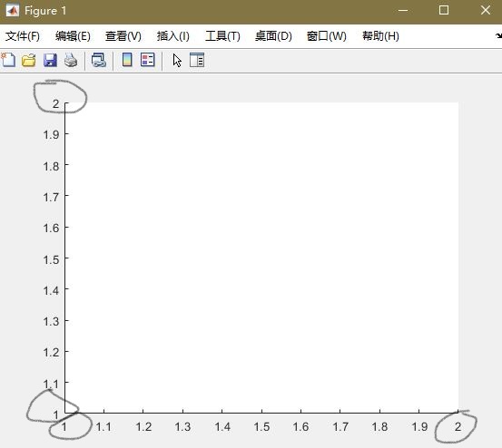Click the y-axis tick label 1.2
Image resolution: width=502 pixels, height=448 pixels.
[x=51, y=353]
